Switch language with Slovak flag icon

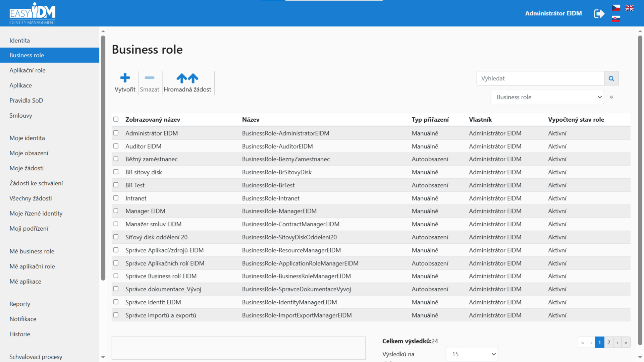click(x=616, y=19)
